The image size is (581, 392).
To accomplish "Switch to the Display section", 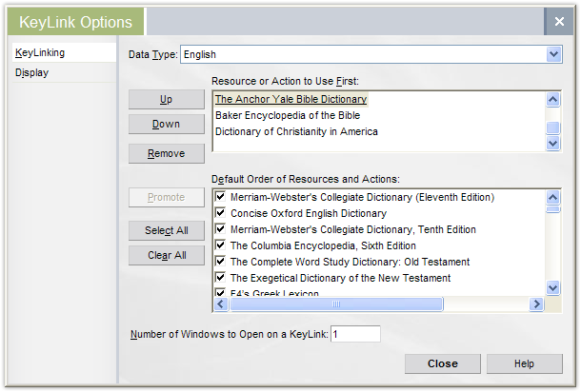I will pyautogui.click(x=64, y=72).
